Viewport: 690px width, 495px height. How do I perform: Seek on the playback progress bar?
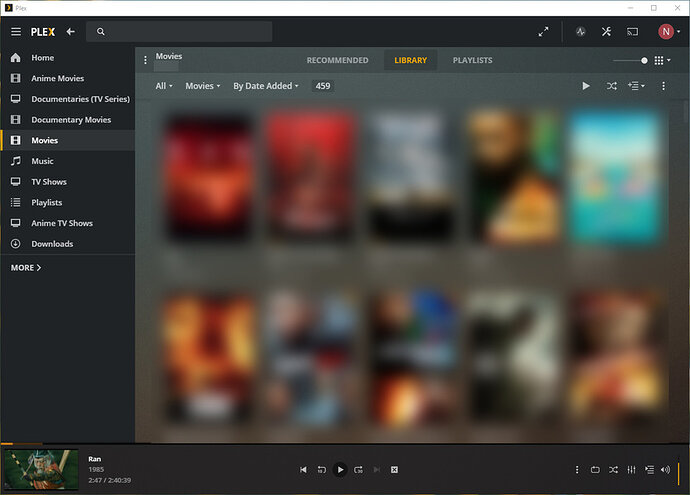pos(345,444)
